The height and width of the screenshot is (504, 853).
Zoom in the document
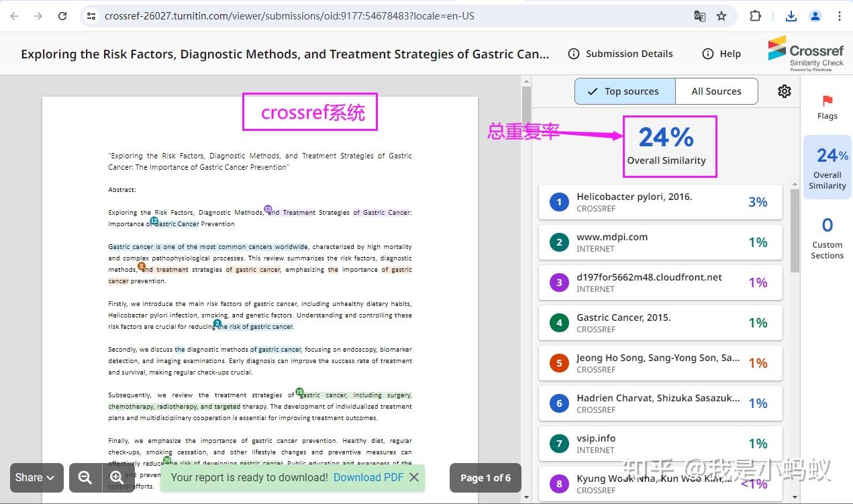(116, 477)
